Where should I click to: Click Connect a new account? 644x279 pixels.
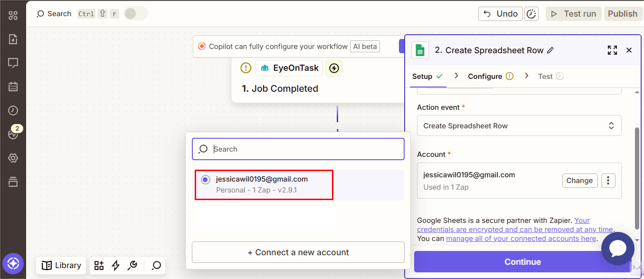[298, 252]
